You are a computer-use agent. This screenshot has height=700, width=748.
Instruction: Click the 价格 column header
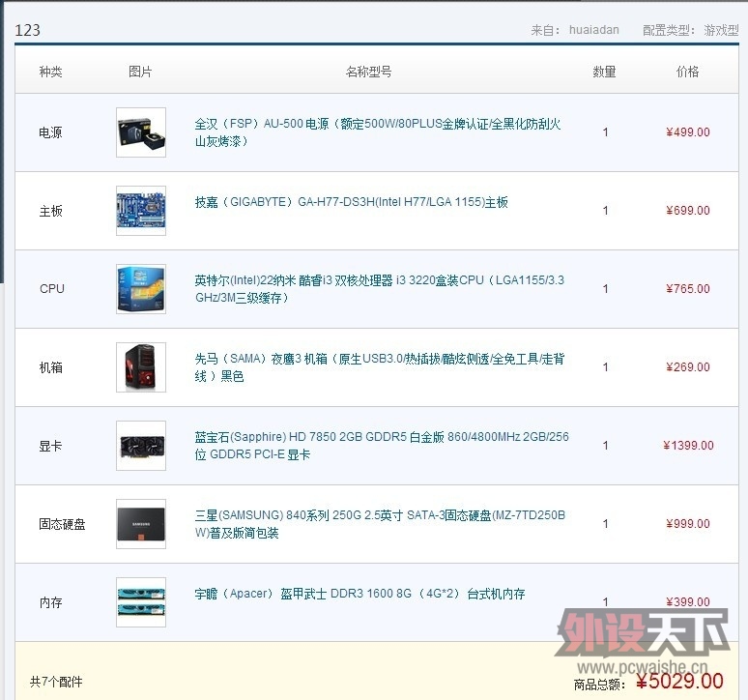point(687,72)
